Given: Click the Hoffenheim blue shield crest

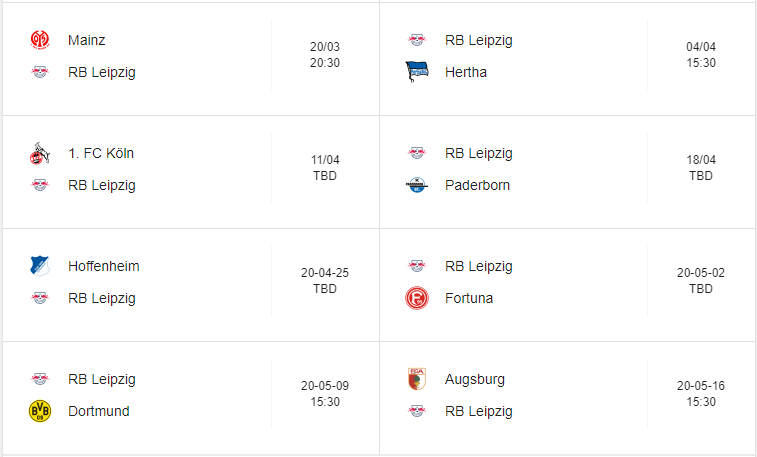Looking at the screenshot, I should [x=40, y=266].
